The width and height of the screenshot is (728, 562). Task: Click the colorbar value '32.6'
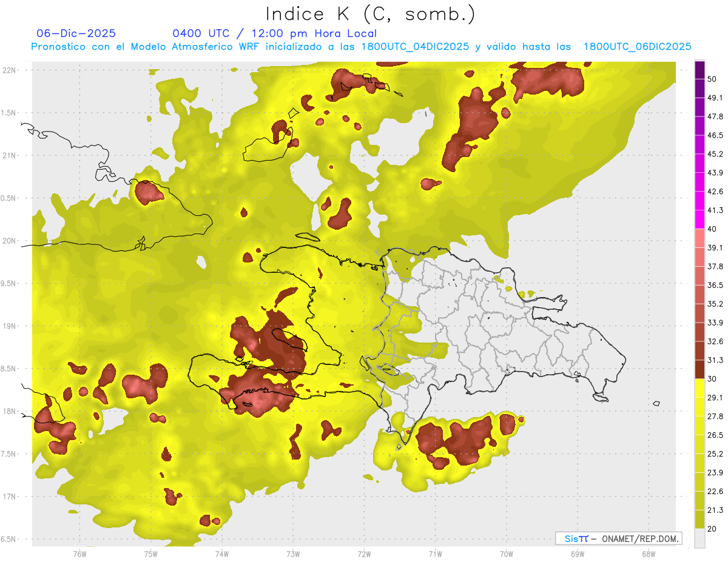click(715, 341)
